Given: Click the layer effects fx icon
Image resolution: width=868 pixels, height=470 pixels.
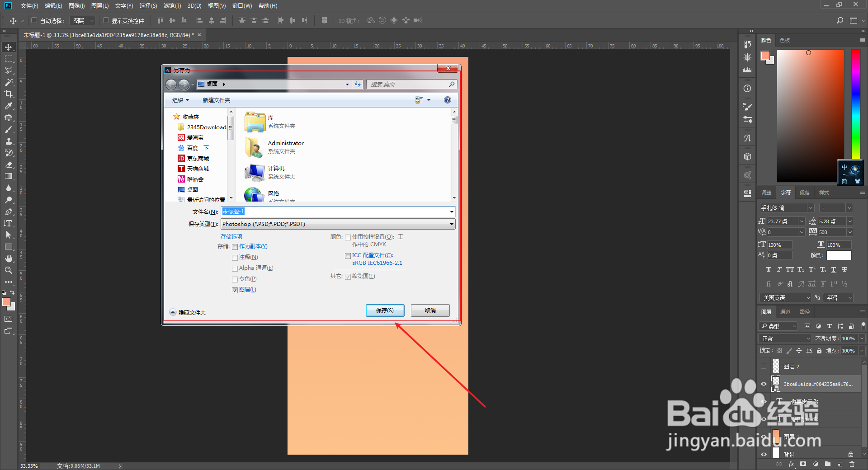Looking at the screenshot, I should 791,464.
